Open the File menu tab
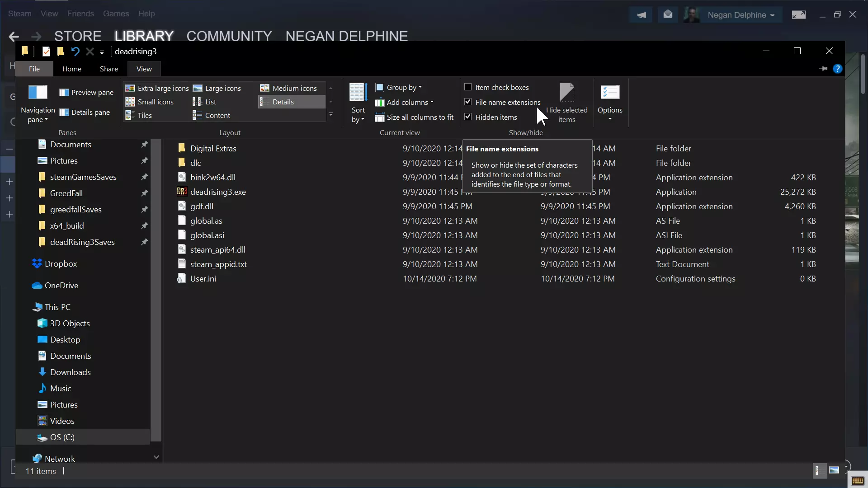 click(34, 69)
